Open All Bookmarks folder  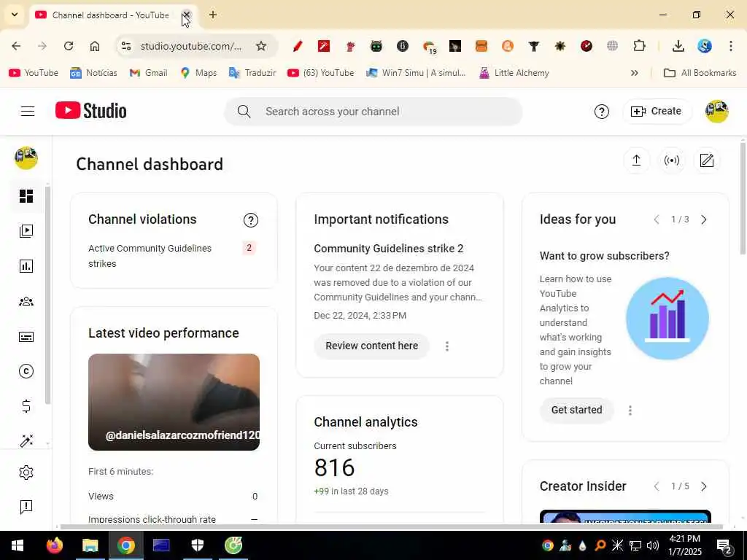[x=700, y=73]
